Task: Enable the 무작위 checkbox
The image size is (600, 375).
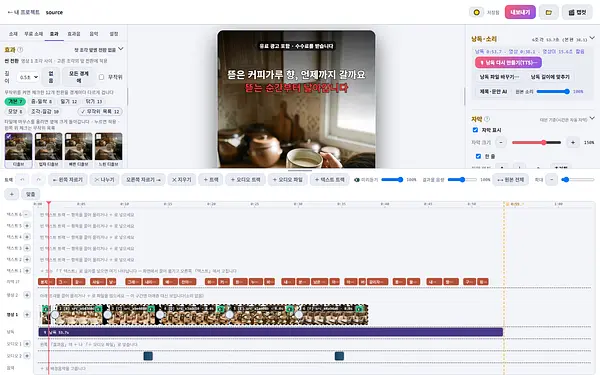Action: click(x=101, y=77)
